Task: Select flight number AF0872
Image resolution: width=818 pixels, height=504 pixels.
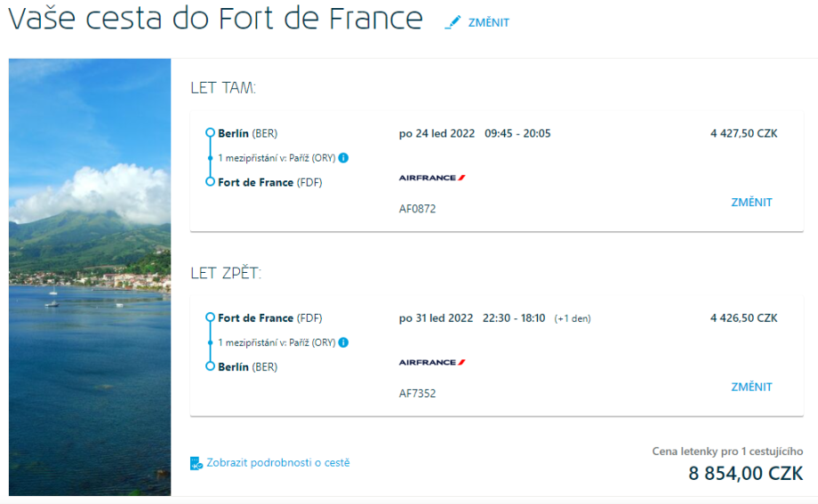Action: pos(418,210)
